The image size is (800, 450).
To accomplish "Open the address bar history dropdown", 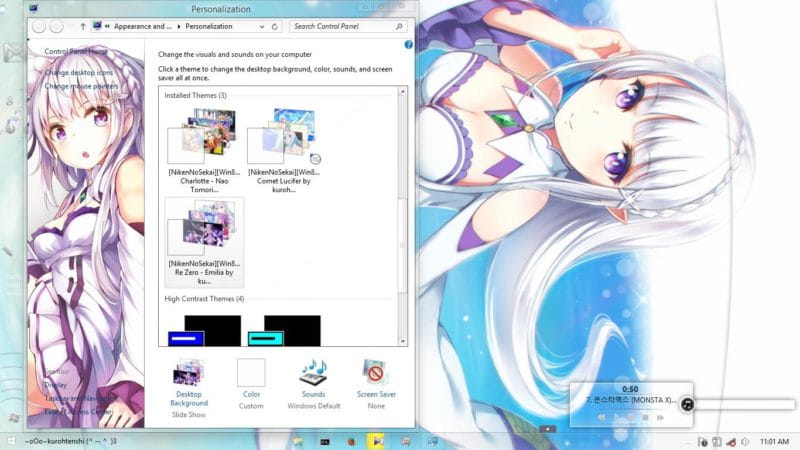I will coord(262,27).
